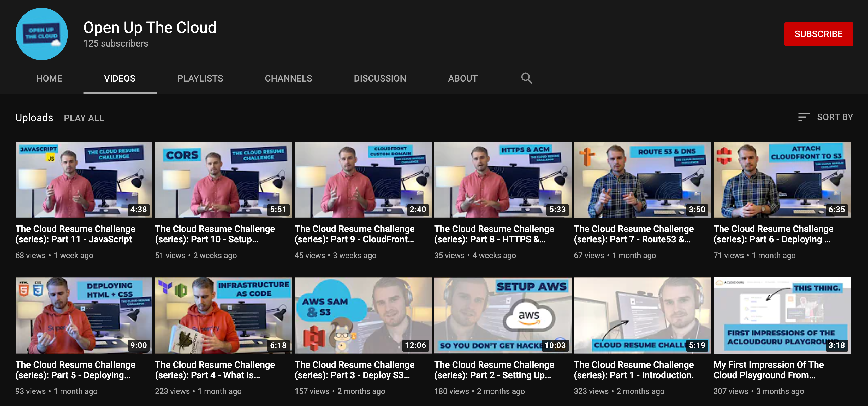Click the channel search magnifier icon
Screen dimensions: 868x406
pyautogui.click(x=526, y=78)
